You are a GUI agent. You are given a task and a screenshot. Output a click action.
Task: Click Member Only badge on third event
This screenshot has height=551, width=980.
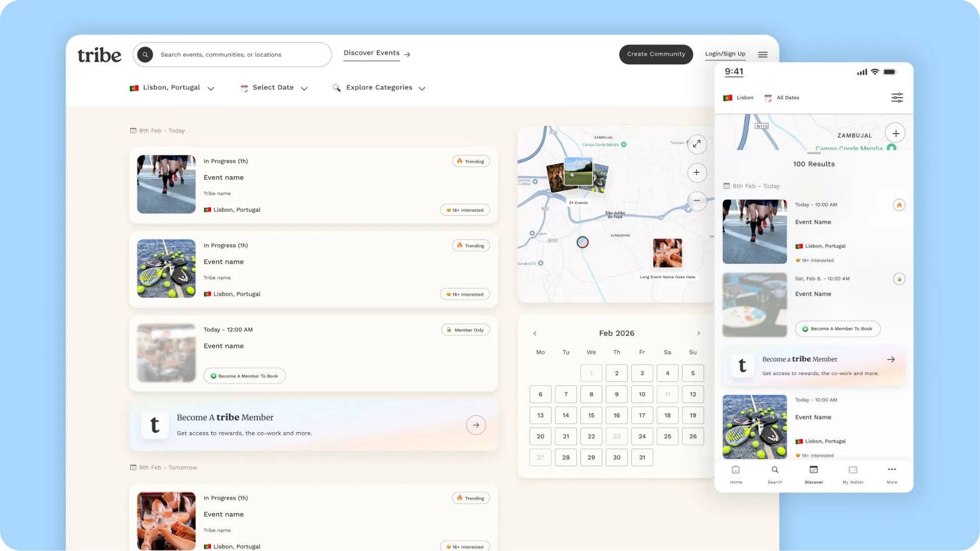465,330
